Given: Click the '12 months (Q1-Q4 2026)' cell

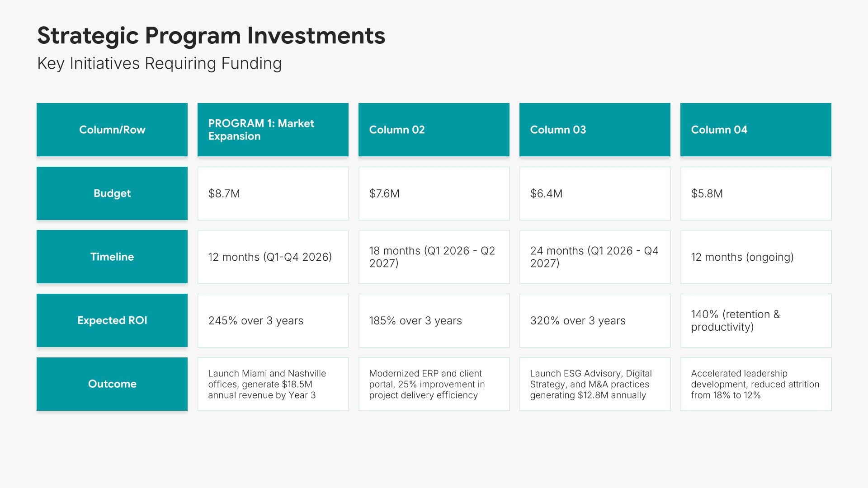Looking at the screenshot, I should click(273, 257).
